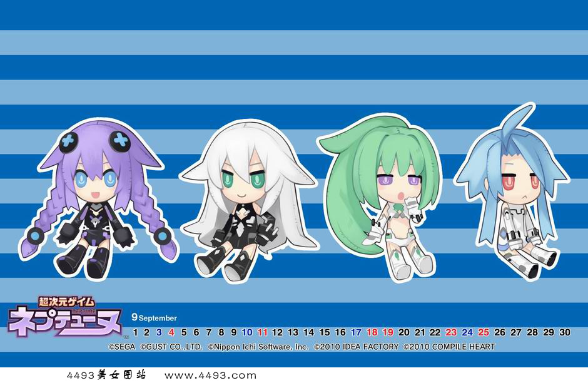Select date 1 in the calendar row
This screenshot has width=588, height=383.
point(135,332)
